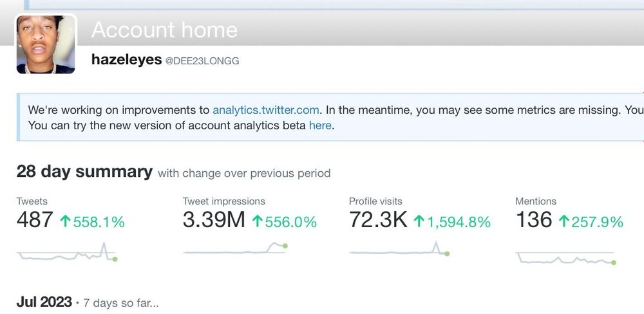Open the 'here' link for analytics beta
The image size is (644, 314).
point(320,125)
